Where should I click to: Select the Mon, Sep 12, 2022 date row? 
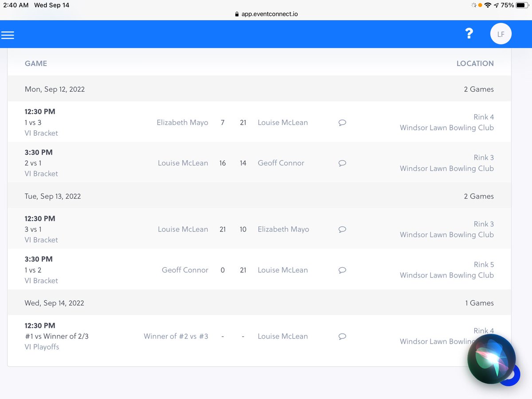pos(259,89)
